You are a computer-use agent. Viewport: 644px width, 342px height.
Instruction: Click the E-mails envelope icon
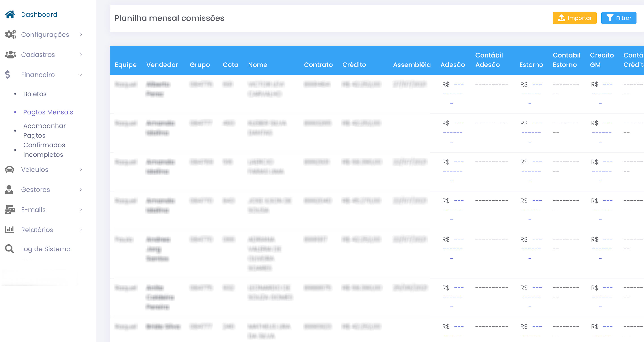tap(10, 209)
